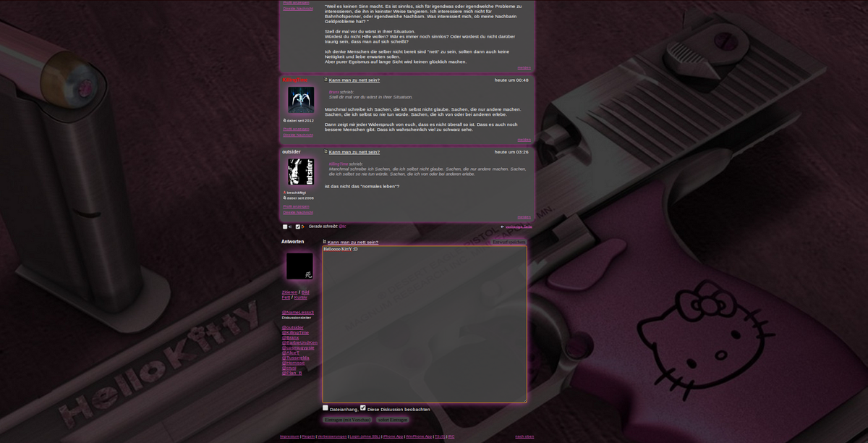Image resolution: width=868 pixels, height=443 pixels.
Task: Click the arrow icon before 'vorherige Seite'
Action: [x=503, y=227]
